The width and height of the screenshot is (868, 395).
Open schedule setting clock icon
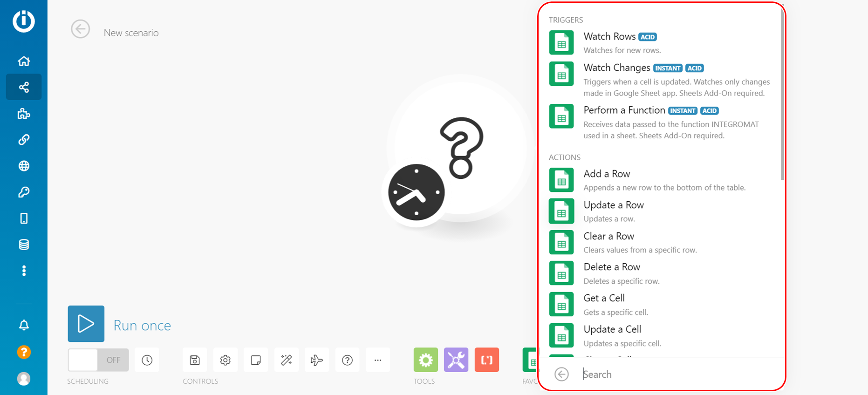(x=147, y=360)
